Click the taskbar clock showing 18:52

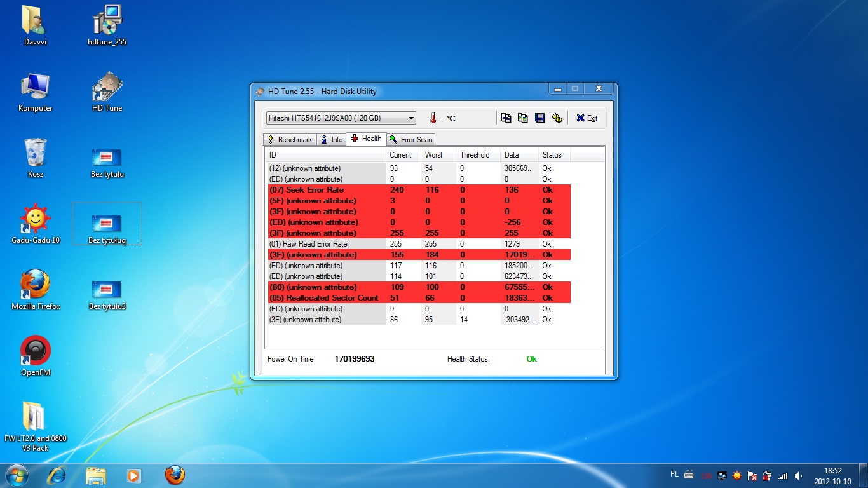point(832,476)
